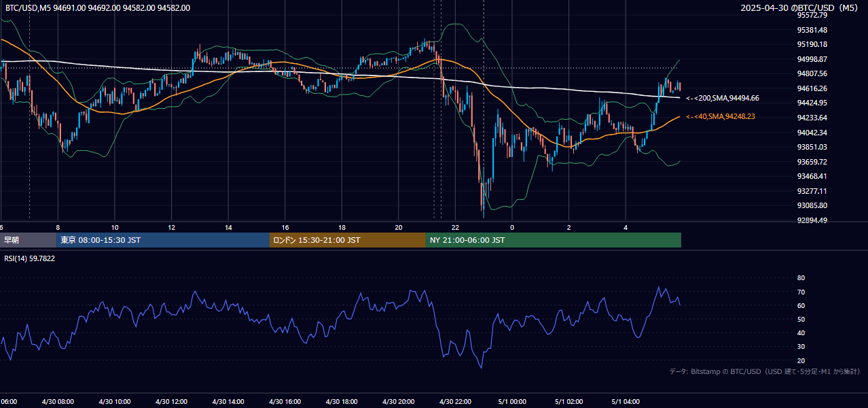Click the 5/1 00:00 time axis label
This screenshot has height=408, width=868.
pyautogui.click(x=512, y=402)
